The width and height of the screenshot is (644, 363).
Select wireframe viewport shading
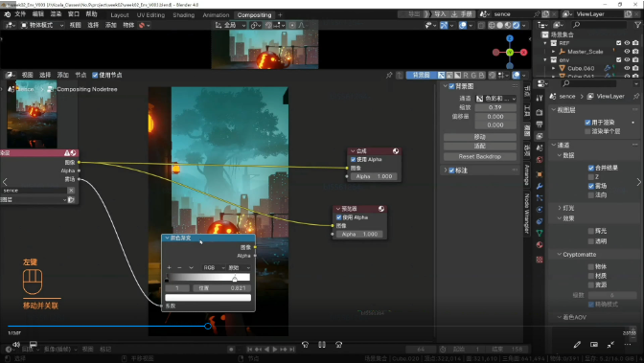[492, 26]
